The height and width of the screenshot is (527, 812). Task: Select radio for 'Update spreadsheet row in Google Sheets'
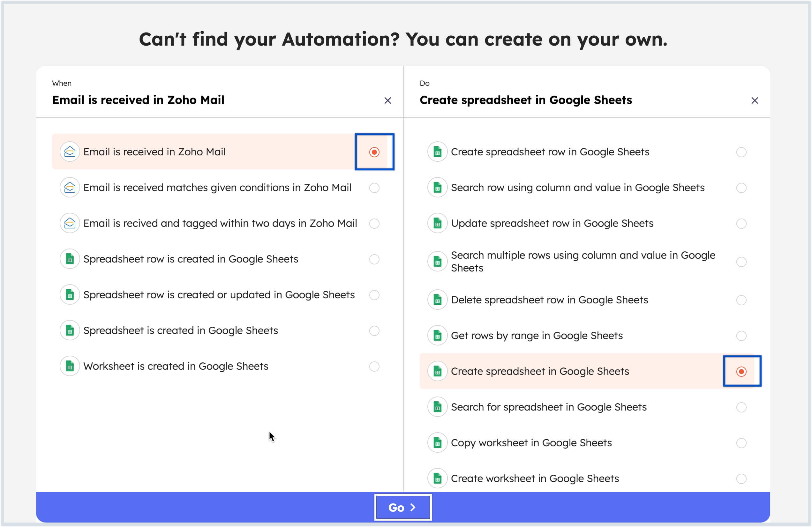pos(741,224)
